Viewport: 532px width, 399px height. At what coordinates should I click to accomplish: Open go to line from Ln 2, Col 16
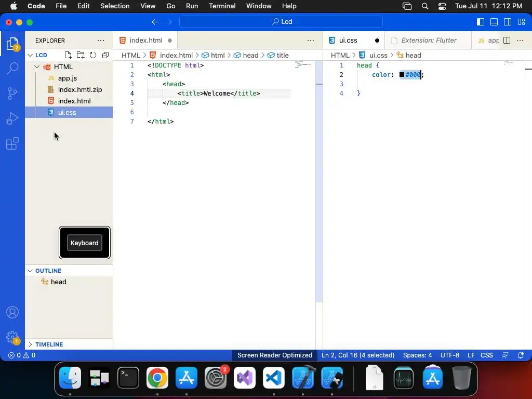click(358, 355)
